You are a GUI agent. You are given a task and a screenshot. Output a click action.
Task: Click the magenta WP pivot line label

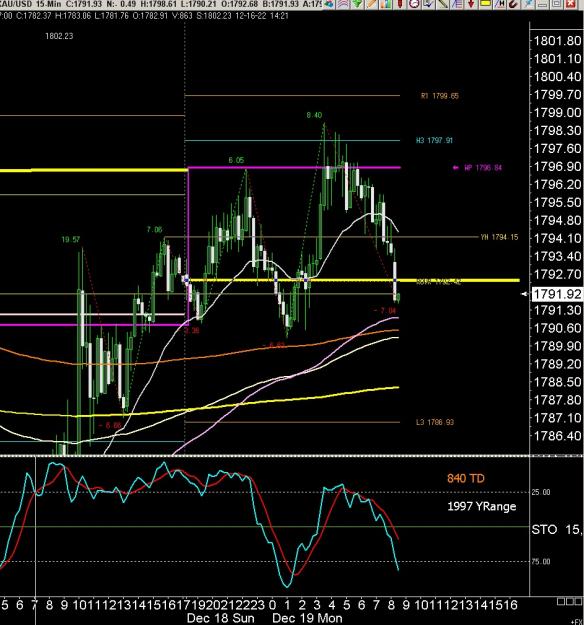[478, 168]
